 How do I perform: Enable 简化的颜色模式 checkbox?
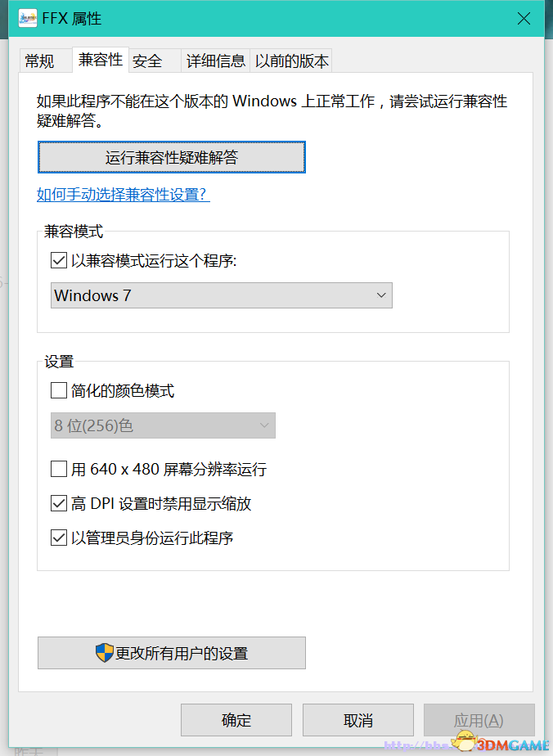59,390
